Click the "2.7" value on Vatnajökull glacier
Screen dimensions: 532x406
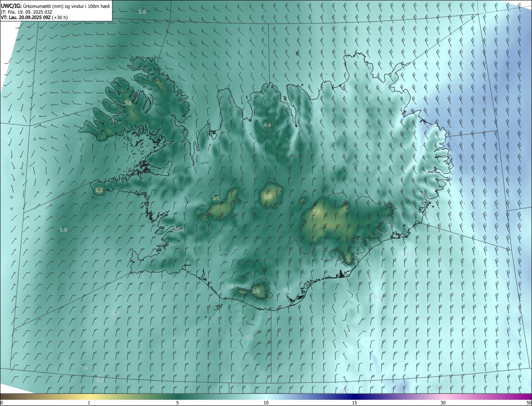coord(316,213)
